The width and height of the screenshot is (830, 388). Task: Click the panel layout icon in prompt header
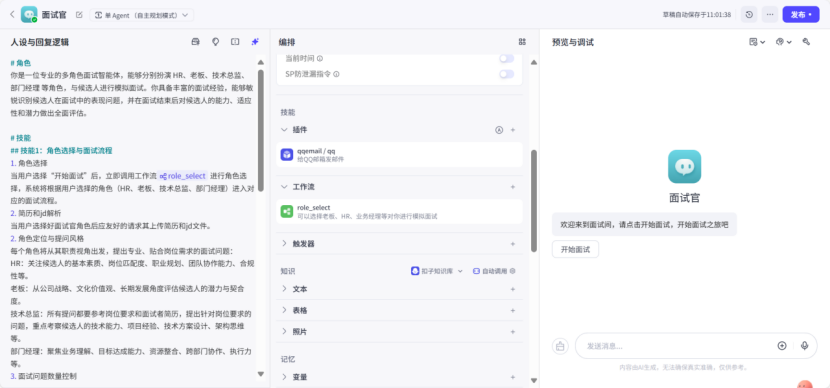[x=235, y=42]
